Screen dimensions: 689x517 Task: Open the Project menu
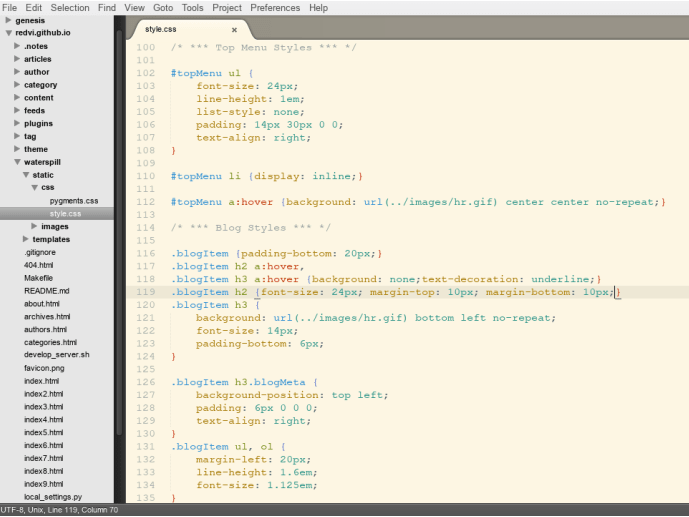(227, 8)
